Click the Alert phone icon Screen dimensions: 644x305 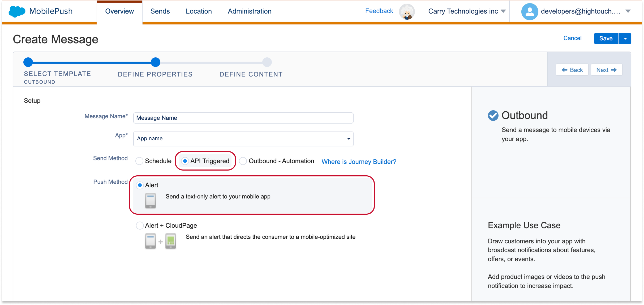[x=150, y=201]
